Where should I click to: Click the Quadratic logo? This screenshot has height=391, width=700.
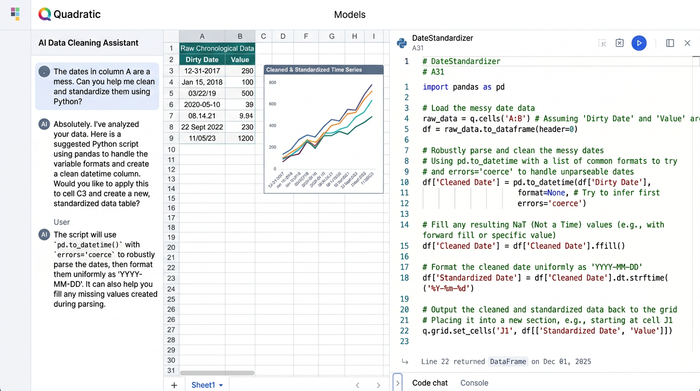coord(69,14)
